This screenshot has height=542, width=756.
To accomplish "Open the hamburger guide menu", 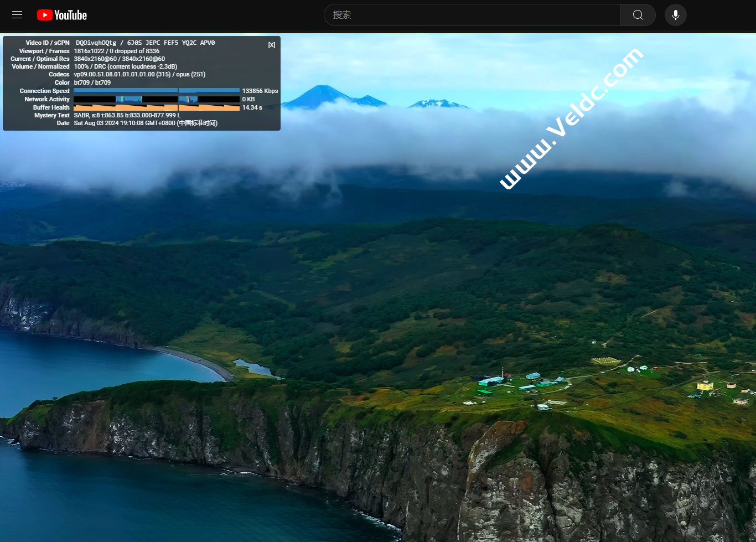I will (x=17, y=15).
